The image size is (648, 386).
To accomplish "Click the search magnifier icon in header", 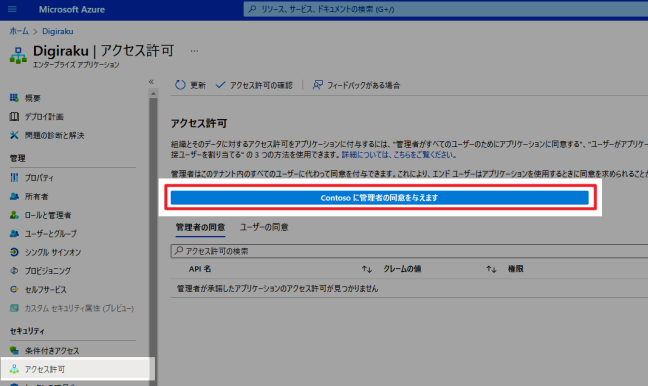I will (x=253, y=9).
